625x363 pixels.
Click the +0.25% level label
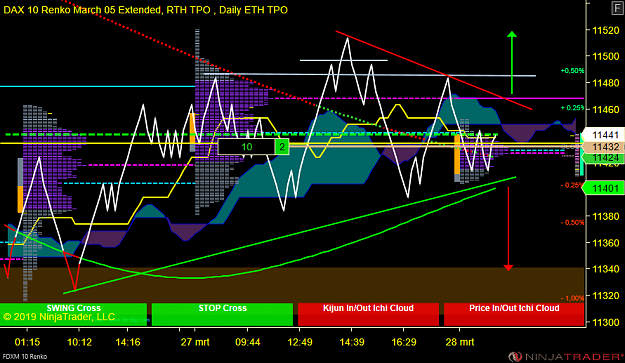572,108
